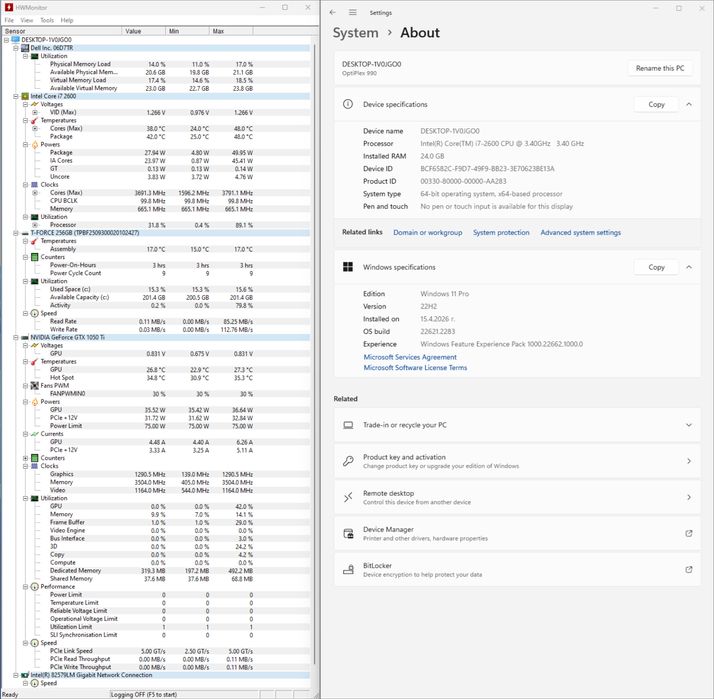Open the Remote desktop settings row
This screenshot has height=699, width=714.
(517, 497)
